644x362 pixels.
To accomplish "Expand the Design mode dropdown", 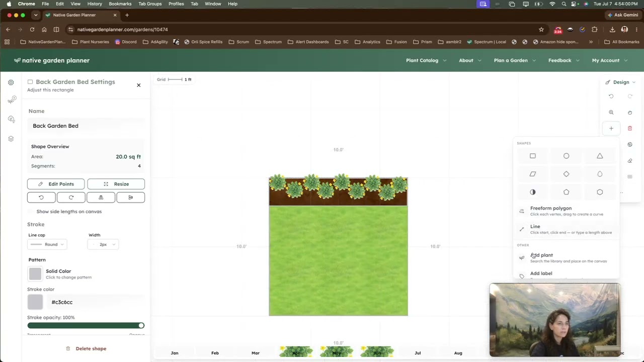I will tap(620, 82).
